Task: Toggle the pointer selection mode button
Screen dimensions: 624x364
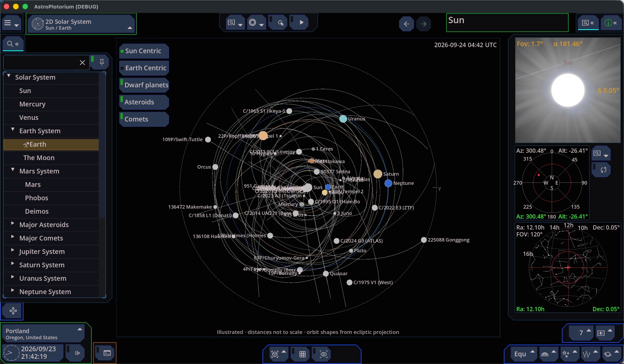Action: tap(278, 23)
